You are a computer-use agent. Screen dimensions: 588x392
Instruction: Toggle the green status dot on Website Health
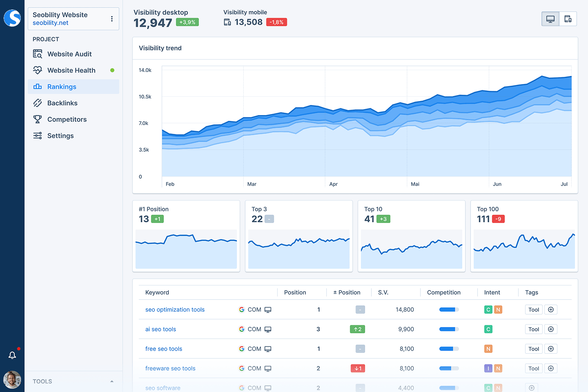click(112, 70)
